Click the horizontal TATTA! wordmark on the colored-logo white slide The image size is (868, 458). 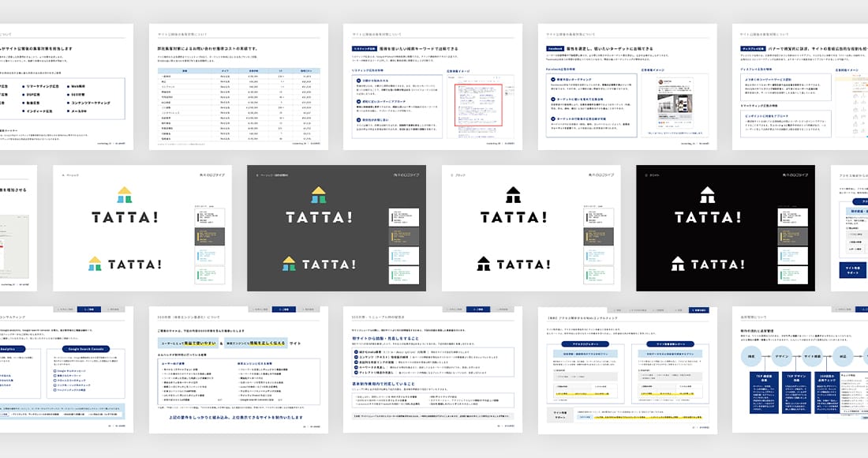[x=134, y=265]
